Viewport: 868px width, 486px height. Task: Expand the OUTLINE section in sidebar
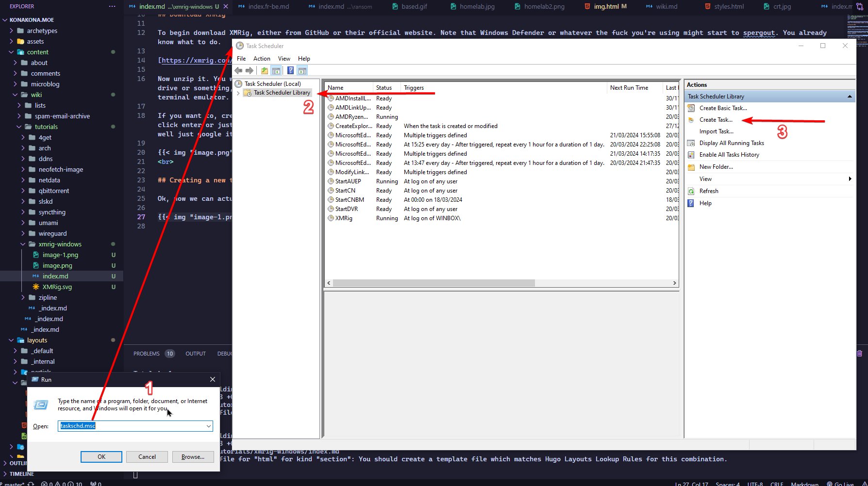pyautogui.click(x=4, y=463)
